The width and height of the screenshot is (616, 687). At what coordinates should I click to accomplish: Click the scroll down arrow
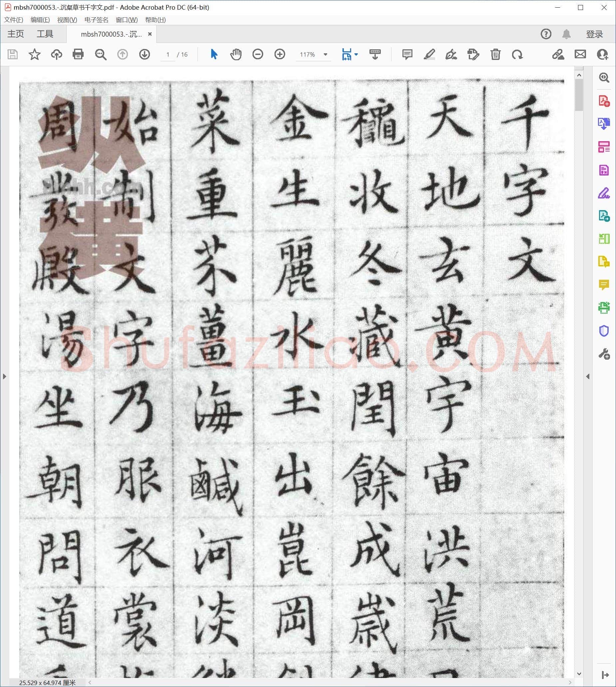click(579, 674)
